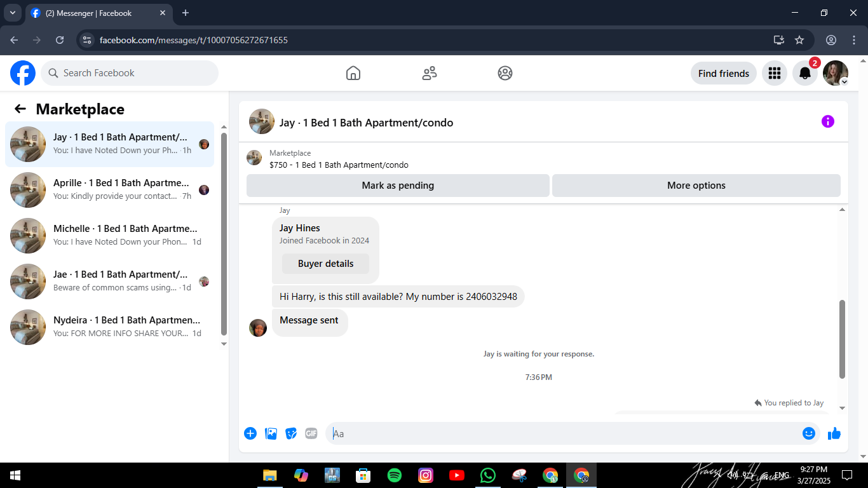868x488 pixels.
Task: Click the chat pane scroll-down arrow
Action: [843, 408]
